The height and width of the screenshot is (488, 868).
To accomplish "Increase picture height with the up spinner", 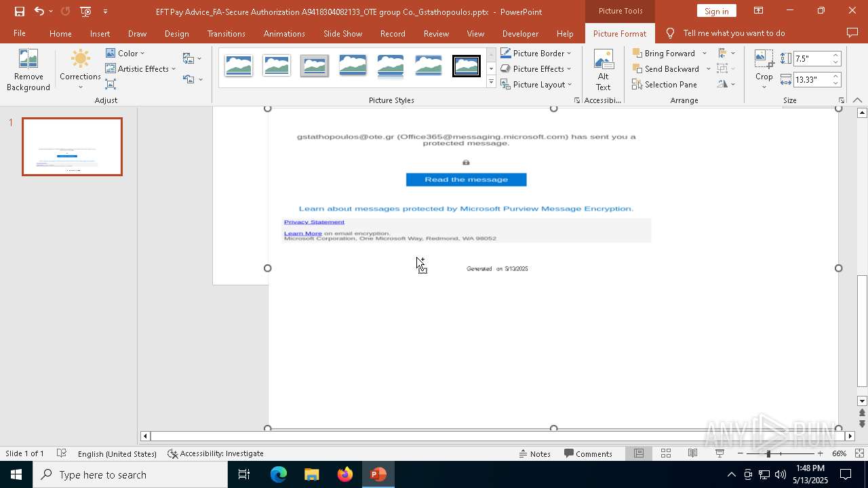I will 836,55.
